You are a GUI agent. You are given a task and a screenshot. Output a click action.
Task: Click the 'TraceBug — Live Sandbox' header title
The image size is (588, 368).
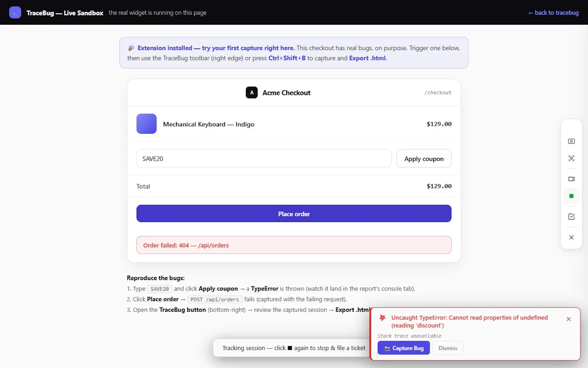65,13
